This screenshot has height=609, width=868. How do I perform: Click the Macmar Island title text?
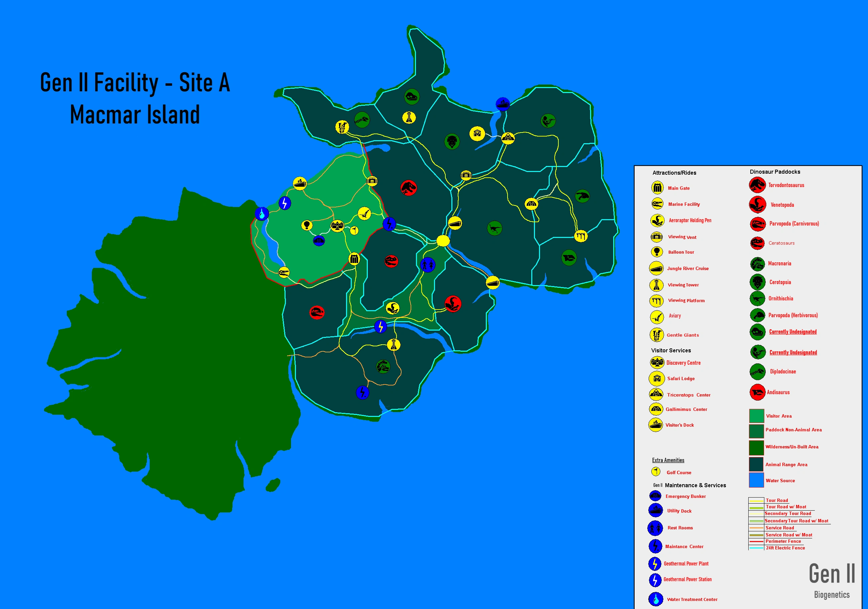pos(135,115)
